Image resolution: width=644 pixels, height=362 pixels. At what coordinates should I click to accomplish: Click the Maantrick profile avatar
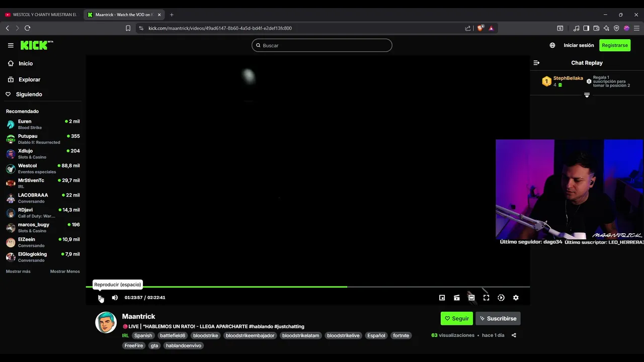coord(106,322)
